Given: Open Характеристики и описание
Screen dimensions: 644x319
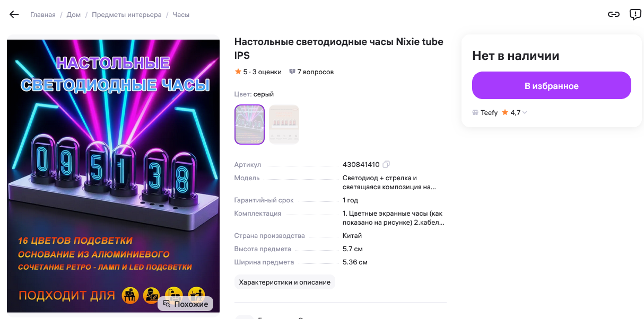Looking at the screenshot, I should click(285, 282).
